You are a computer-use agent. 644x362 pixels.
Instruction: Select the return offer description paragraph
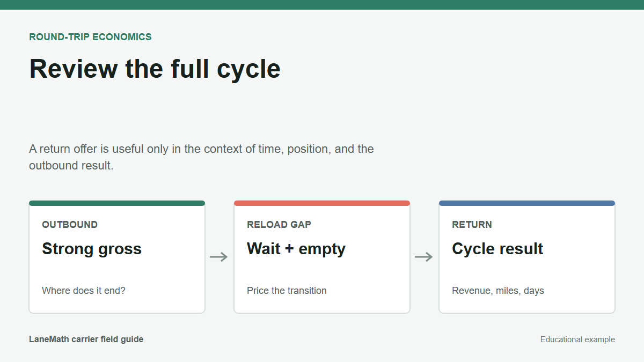[x=201, y=157]
